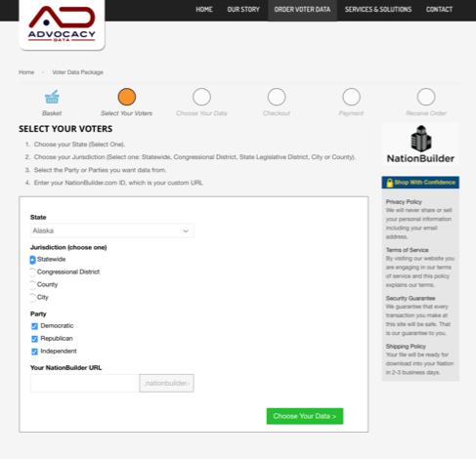This screenshot has height=459, width=476.
Task: Click the green Choose Your Data button
Action: tap(305, 416)
